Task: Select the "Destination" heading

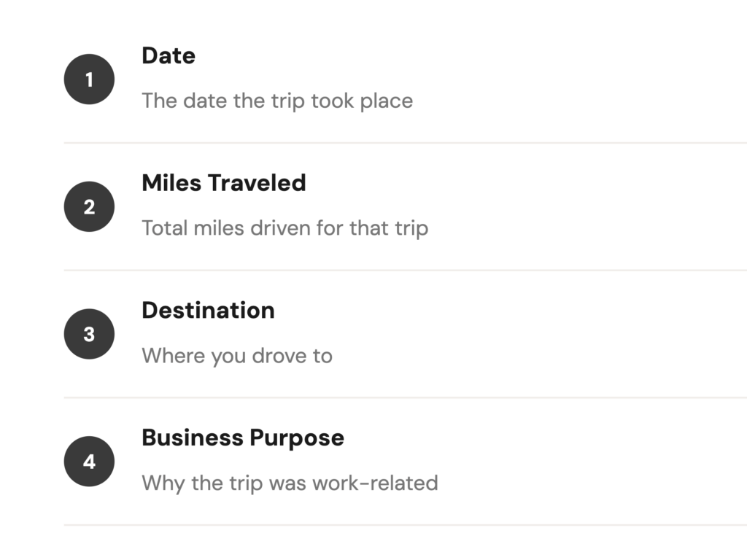Action: click(208, 311)
